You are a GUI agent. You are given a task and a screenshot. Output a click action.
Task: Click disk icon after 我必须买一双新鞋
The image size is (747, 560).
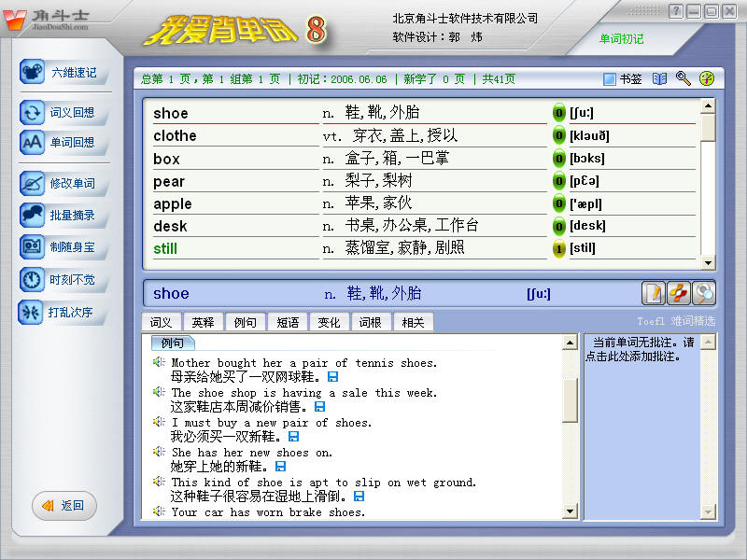(x=294, y=437)
